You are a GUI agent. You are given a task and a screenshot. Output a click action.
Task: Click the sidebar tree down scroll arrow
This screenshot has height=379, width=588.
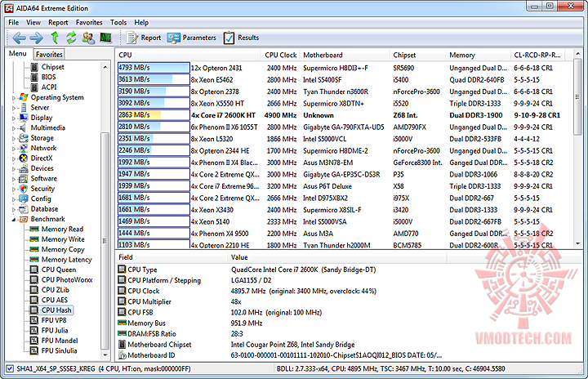click(105, 354)
